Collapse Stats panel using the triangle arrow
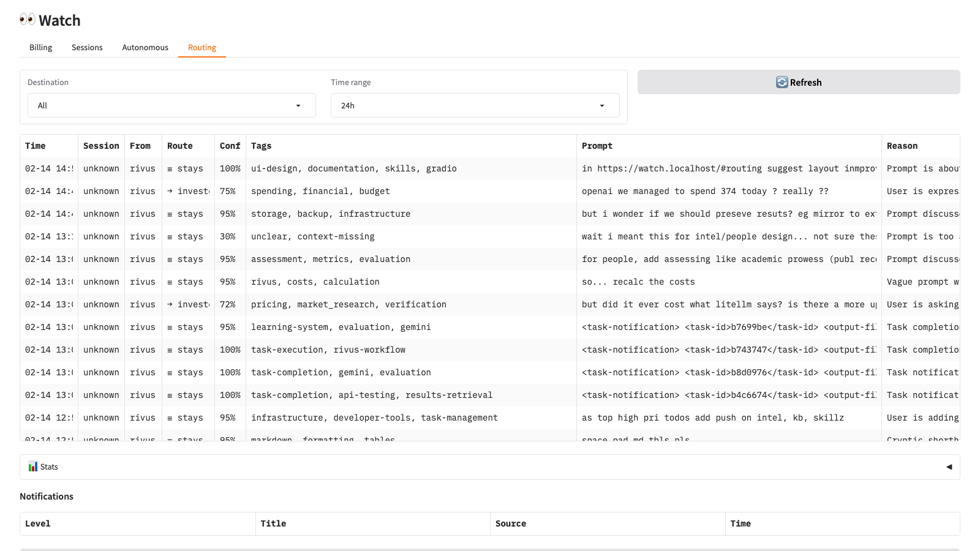This screenshot has width=980, height=551. (x=949, y=467)
